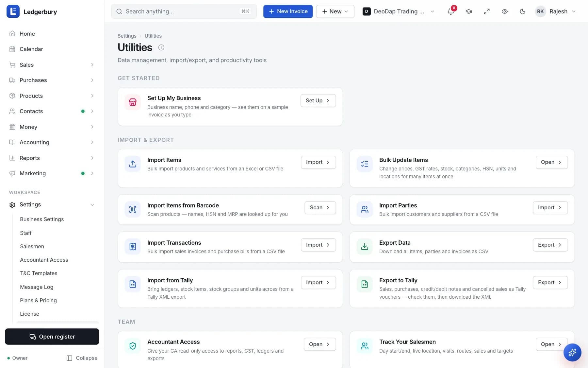Expand the Money sidebar section
Screen dimensions: 588x368
(x=52, y=127)
